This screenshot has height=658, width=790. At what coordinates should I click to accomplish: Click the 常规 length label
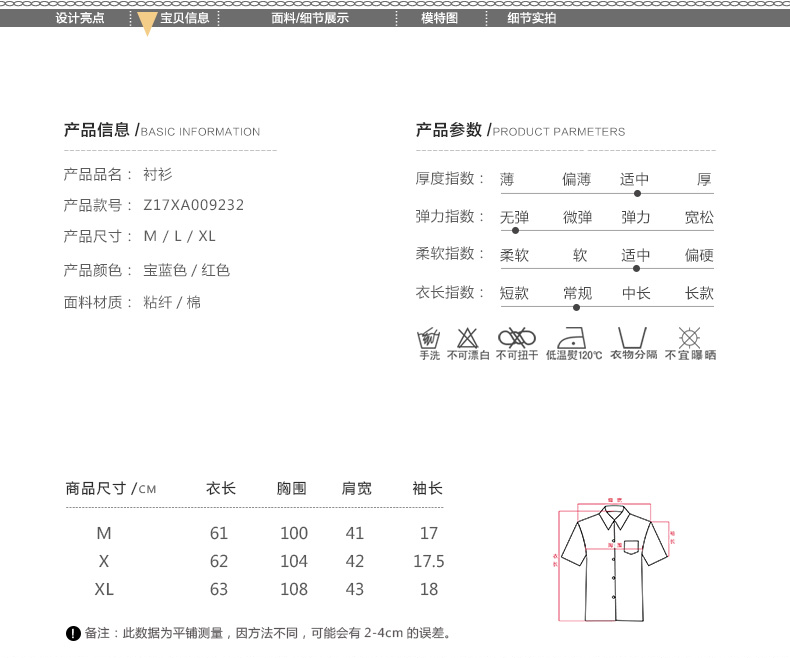[x=577, y=293]
